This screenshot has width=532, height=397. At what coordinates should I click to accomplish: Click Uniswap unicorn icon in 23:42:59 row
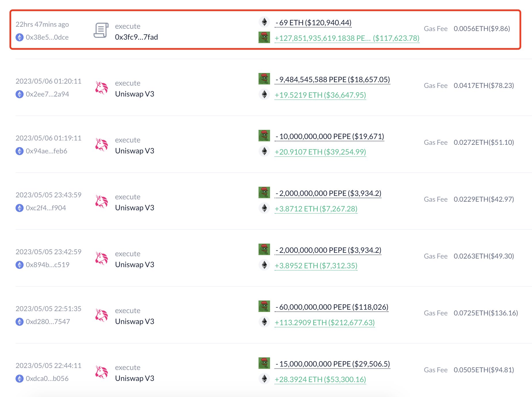102,259
